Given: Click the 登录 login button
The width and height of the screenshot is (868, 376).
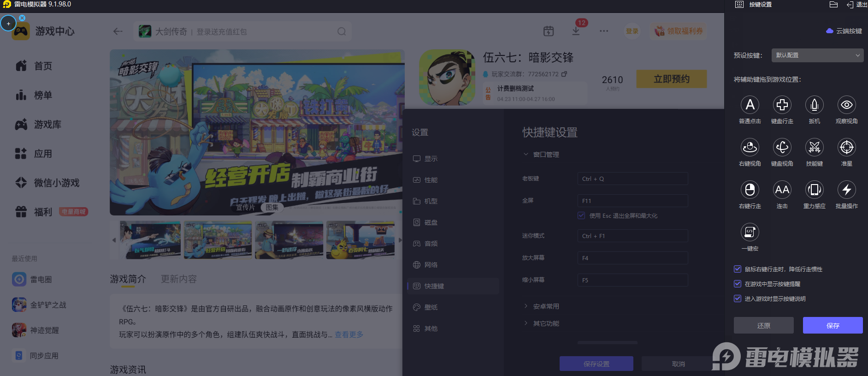Looking at the screenshot, I should click(x=632, y=31).
